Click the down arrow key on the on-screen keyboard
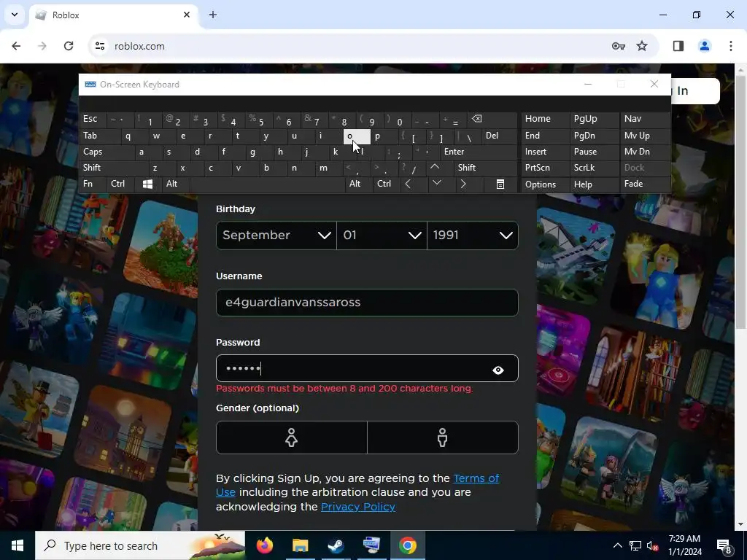The width and height of the screenshot is (747, 560). (x=436, y=183)
